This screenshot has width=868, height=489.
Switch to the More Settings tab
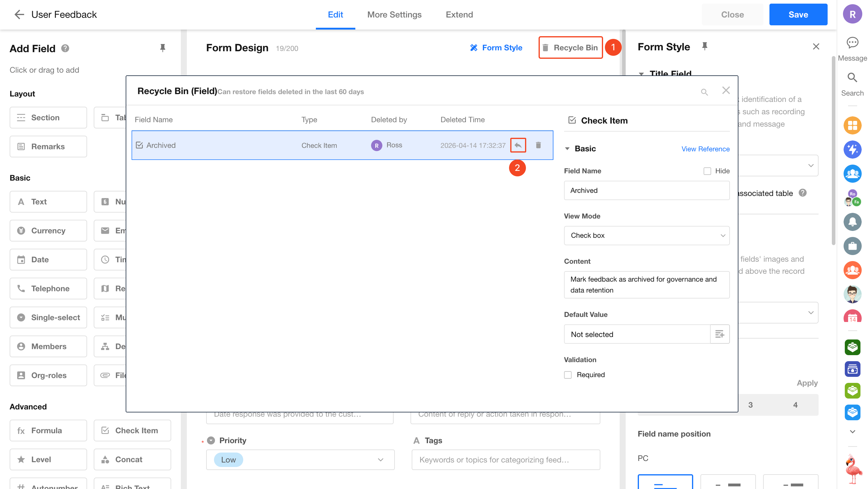pos(394,14)
